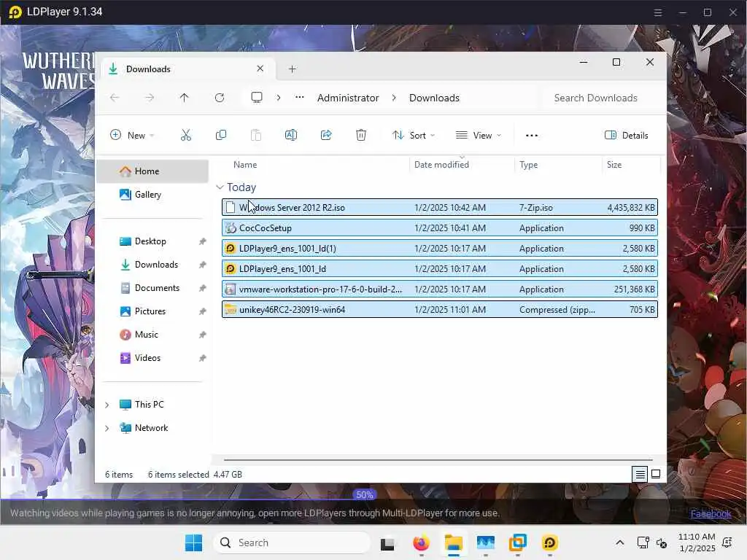Close the Downloads tab
Viewport: 747px width, 560px height.
260,69
